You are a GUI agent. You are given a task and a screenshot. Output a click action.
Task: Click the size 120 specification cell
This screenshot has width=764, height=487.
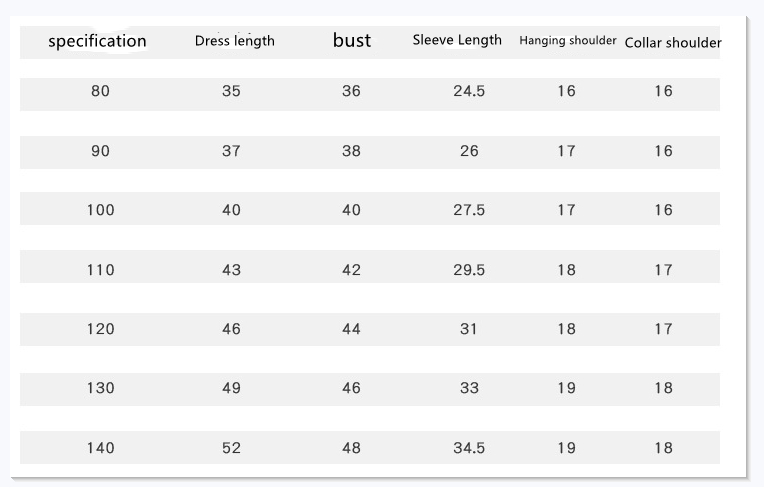click(x=100, y=329)
